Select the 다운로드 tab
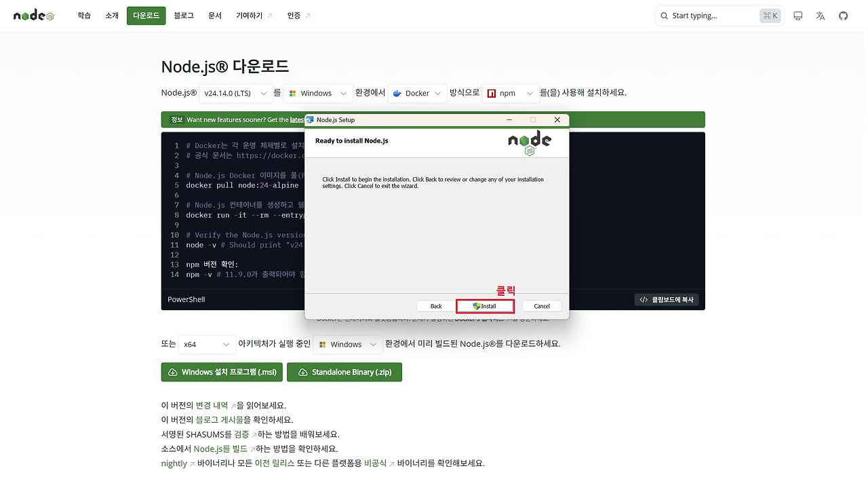 point(146,16)
